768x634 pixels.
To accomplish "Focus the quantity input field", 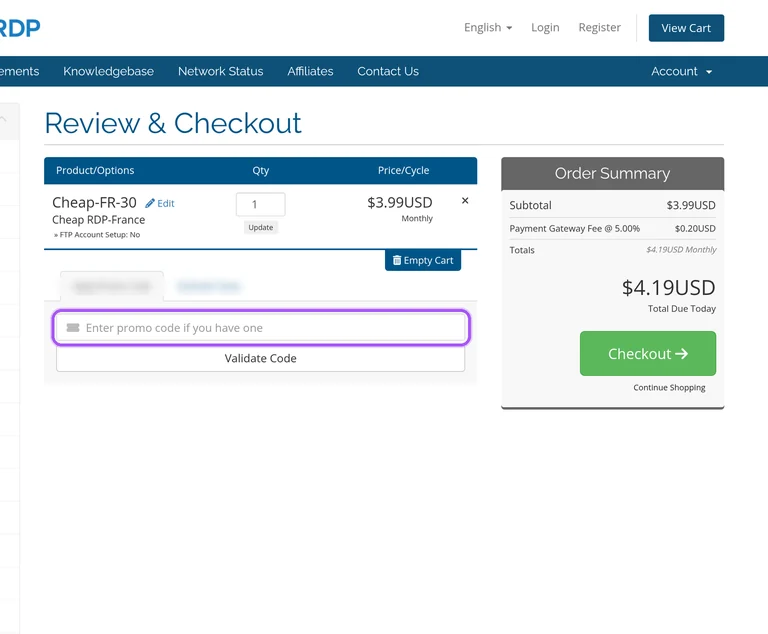I will point(261,204).
